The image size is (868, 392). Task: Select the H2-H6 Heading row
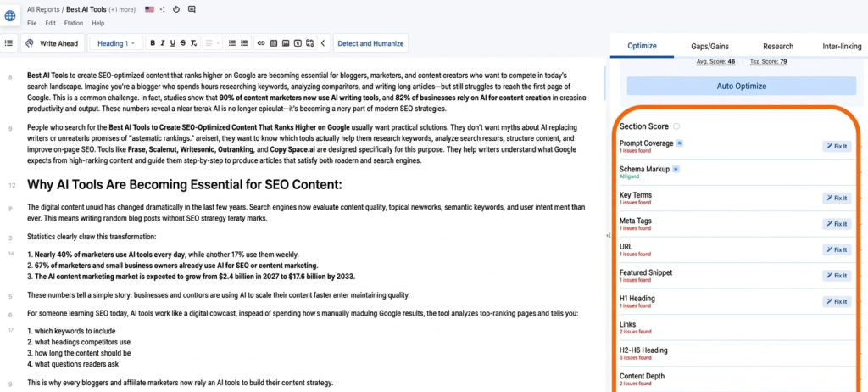coord(737,353)
